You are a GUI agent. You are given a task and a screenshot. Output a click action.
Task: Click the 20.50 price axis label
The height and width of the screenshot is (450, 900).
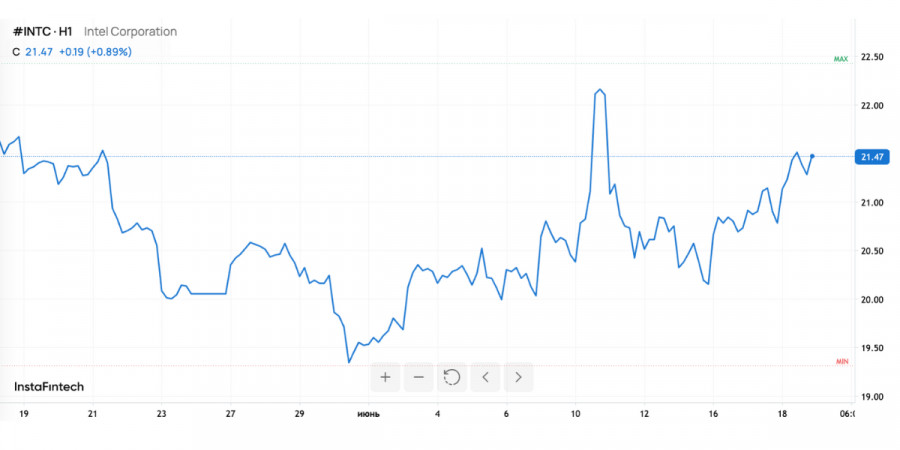(872, 251)
